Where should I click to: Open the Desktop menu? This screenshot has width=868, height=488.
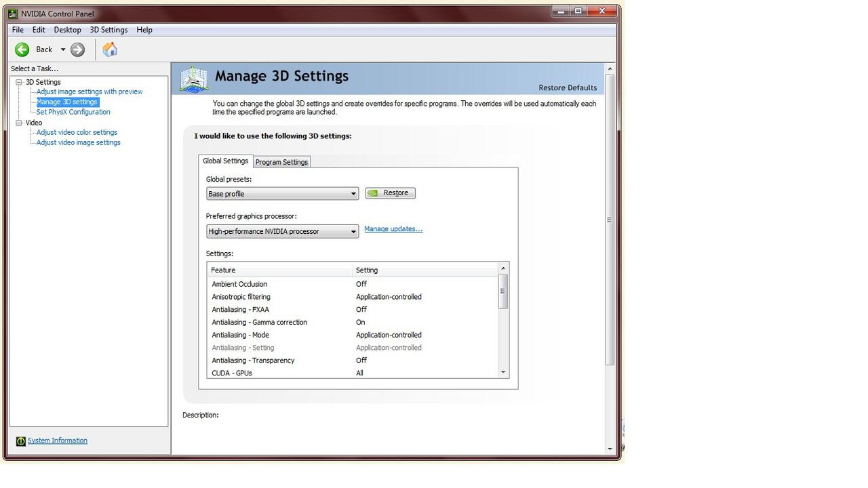[x=67, y=30]
